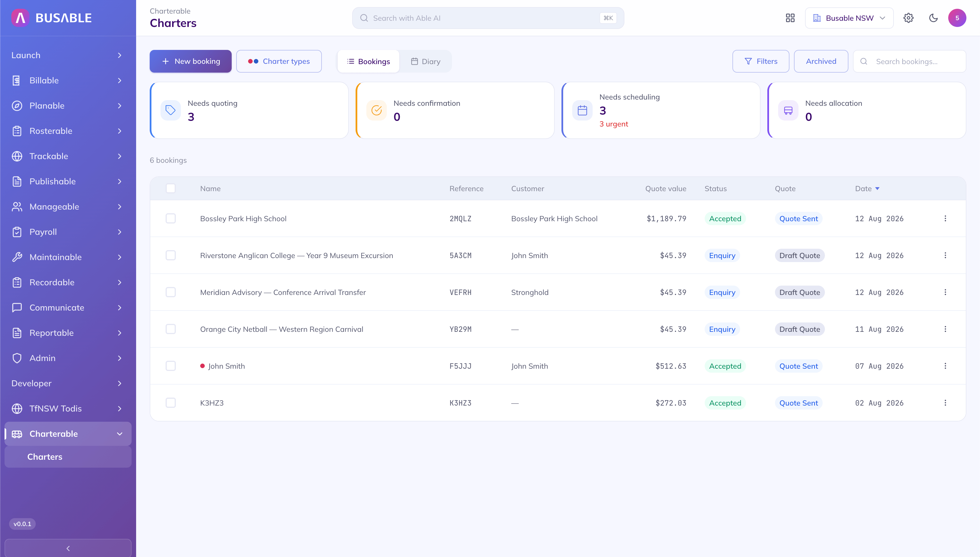Open the apps grid icon

tap(790, 18)
